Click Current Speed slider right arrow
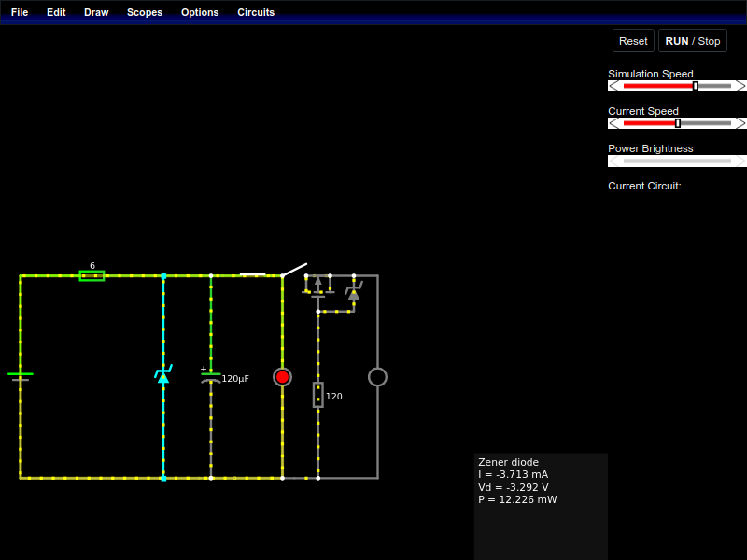Viewport: 747px width, 560px height. pos(740,123)
